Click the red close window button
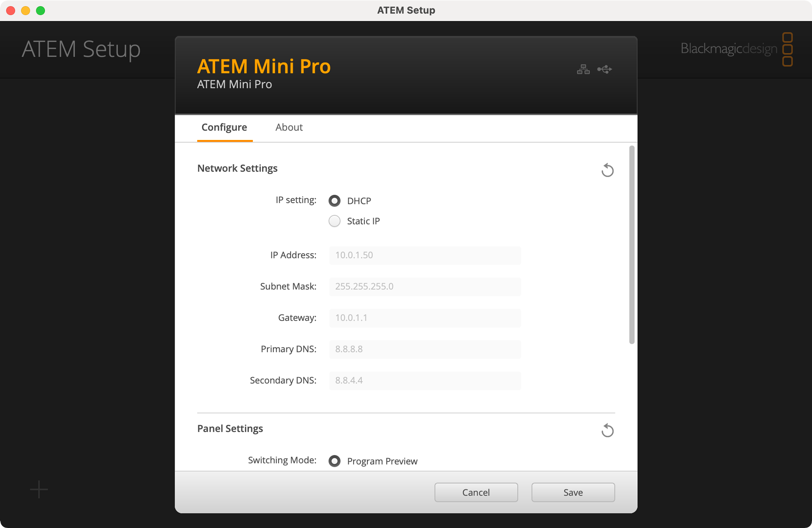This screenshot has width=812, height=528. (x=11, y=11)
